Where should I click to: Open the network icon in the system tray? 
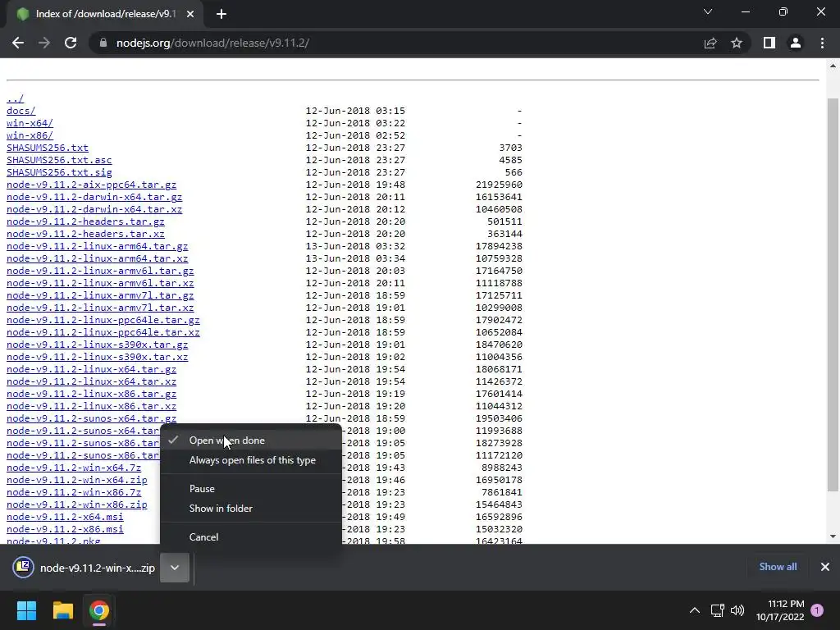(x=717, y=610)
